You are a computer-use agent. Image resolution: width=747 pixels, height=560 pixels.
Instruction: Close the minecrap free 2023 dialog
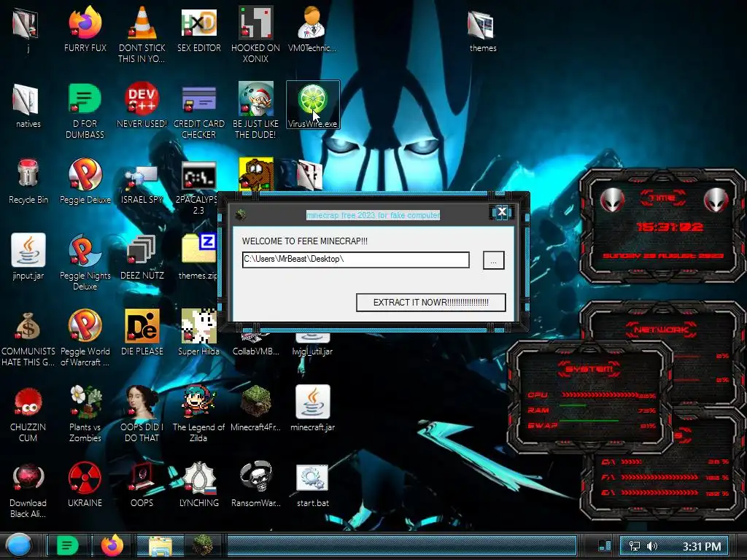(x=502, y=212)
